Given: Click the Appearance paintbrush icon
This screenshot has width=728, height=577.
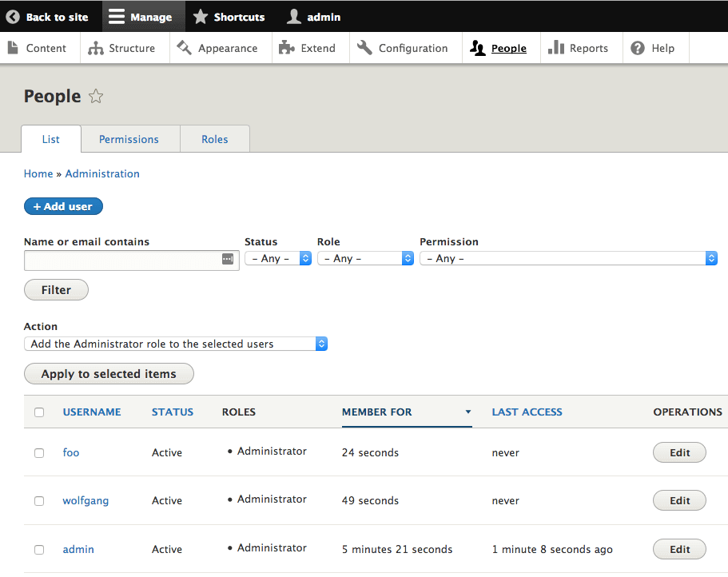Looking at the screenshot, I should [185, 47].
